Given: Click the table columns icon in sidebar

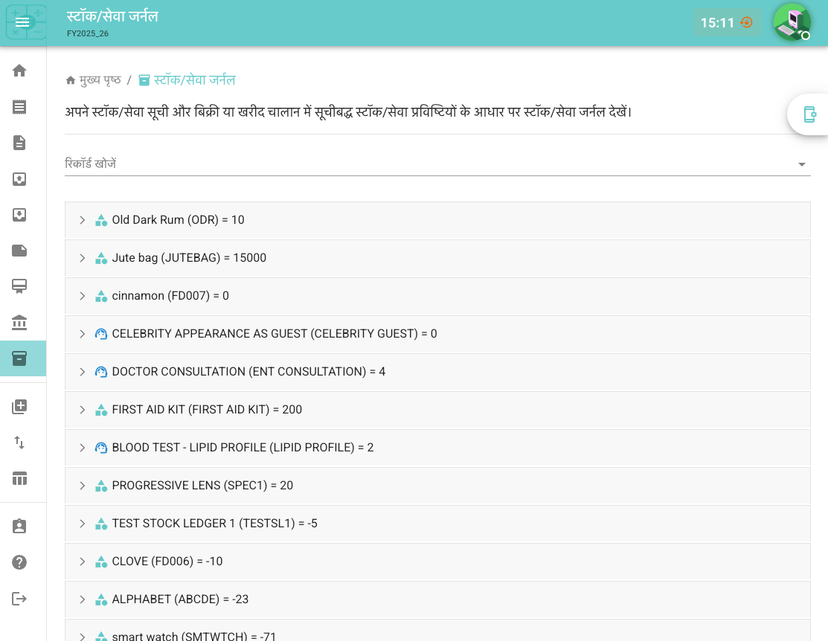Looking at the screenshot, I should coord(19,478).
